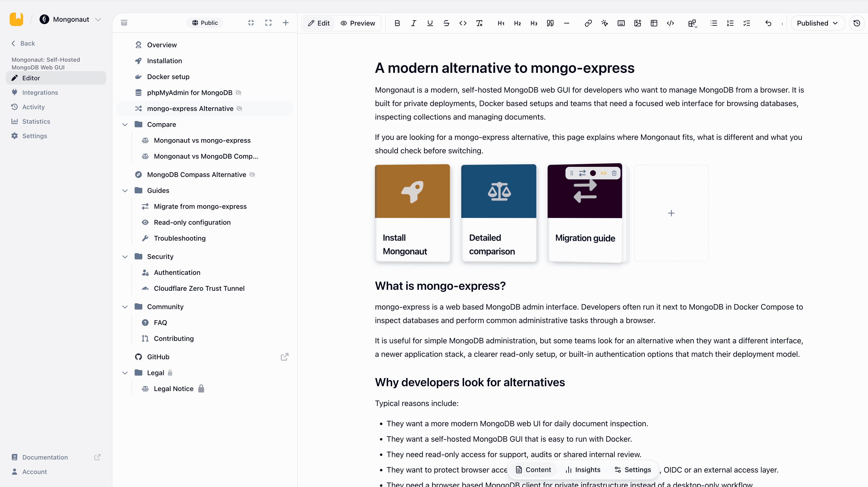
Task: Change the Migration guide card color dot
Action: [593, 173]
